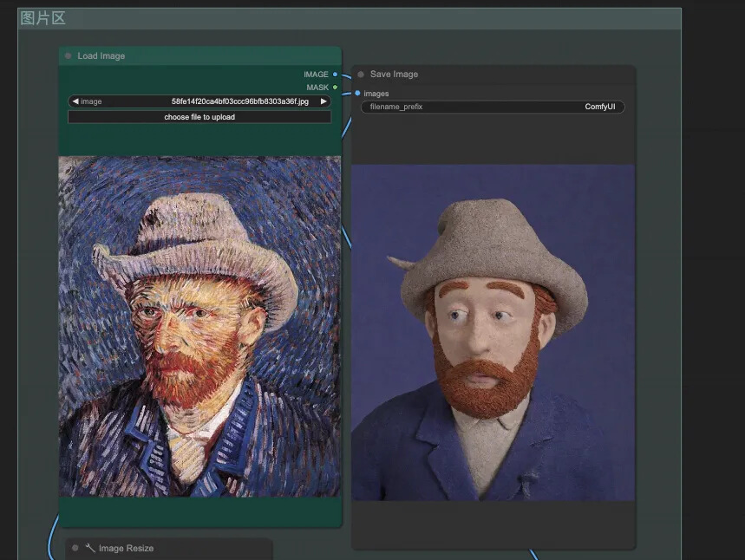Select the Load Image node title
The image size is (745, 560).
tap(101, 56)
